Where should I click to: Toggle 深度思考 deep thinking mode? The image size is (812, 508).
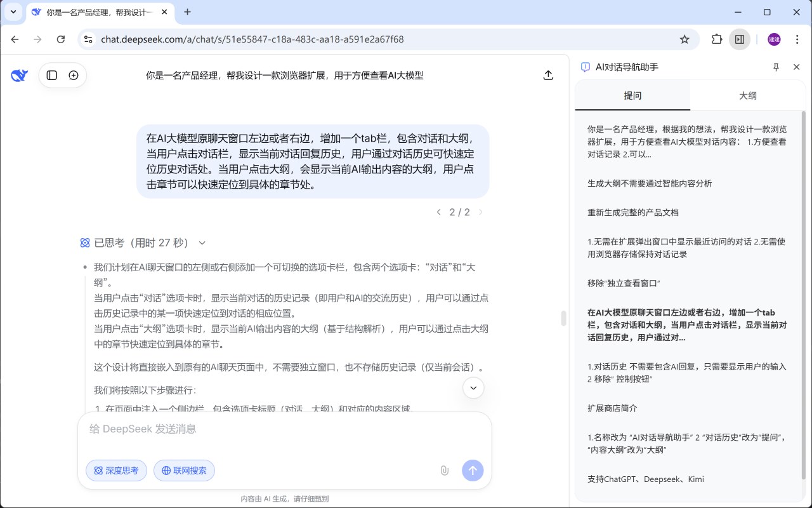pyautogui.click(x=117, y=471)
